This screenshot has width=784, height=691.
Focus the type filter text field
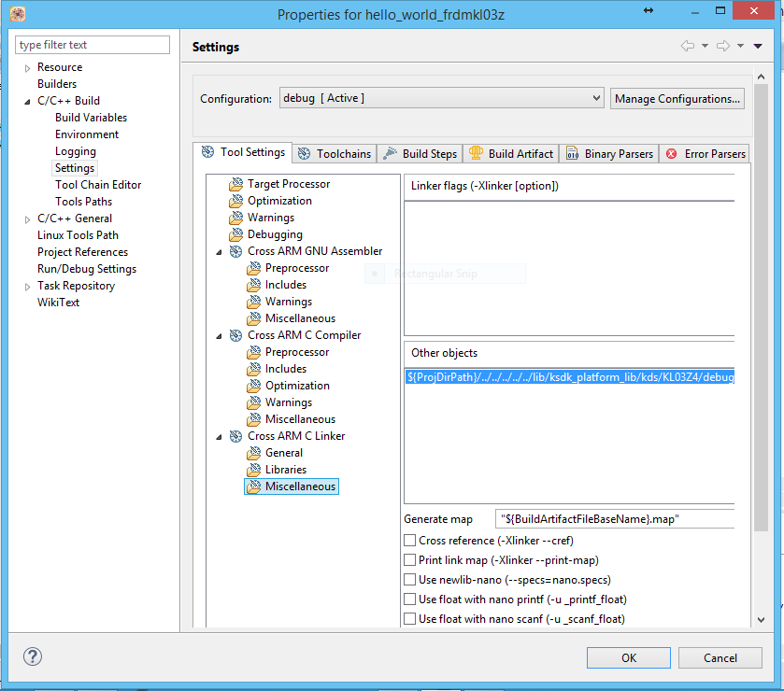93,45
